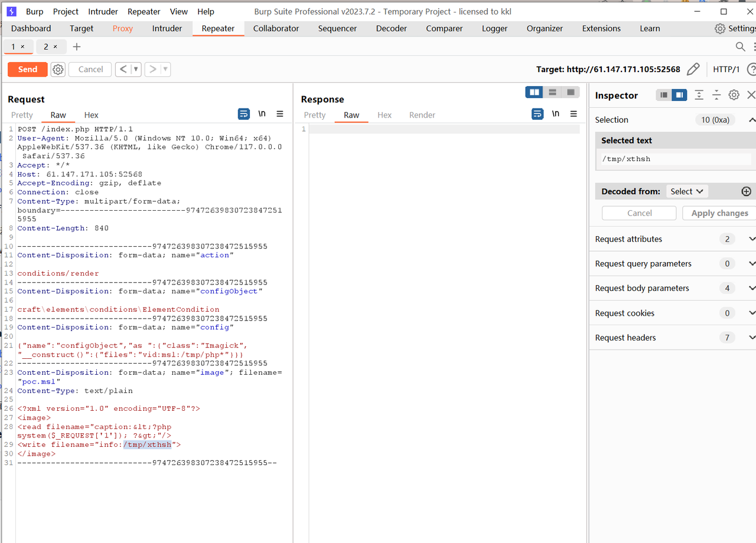
Task: Open Response viewer hamburger menu
Action: (573, 114)
